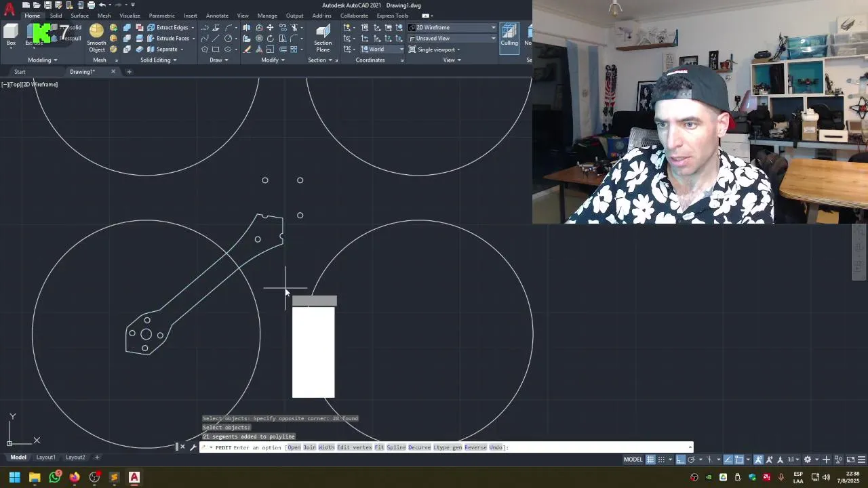Add a new layout with plus button

pyautogui.click(x=97, y=457)
